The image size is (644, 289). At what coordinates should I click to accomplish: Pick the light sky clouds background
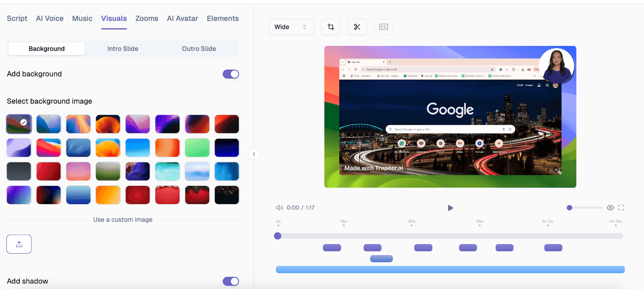tap(197, 171)
